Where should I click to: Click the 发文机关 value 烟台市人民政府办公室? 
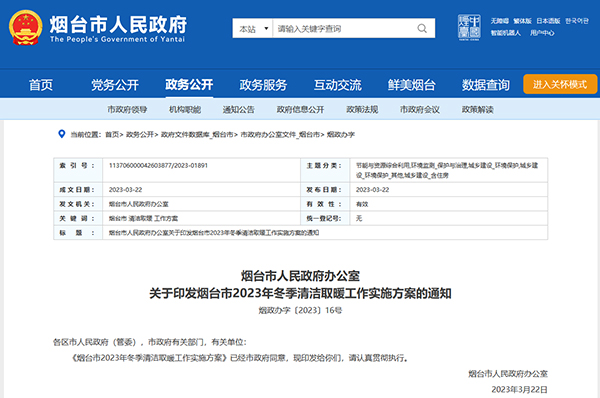(139, 204)
